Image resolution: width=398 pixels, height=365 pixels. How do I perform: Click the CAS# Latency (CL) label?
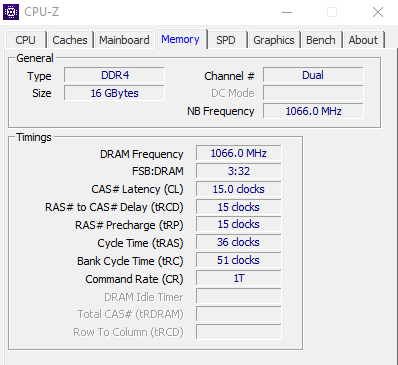(x=137, y=189)
